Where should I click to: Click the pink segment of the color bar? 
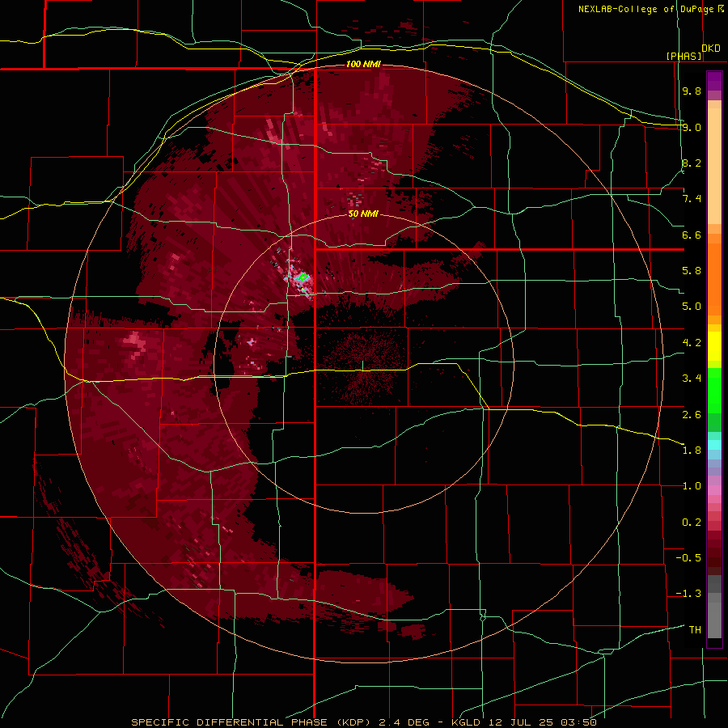tap(714, 490)
